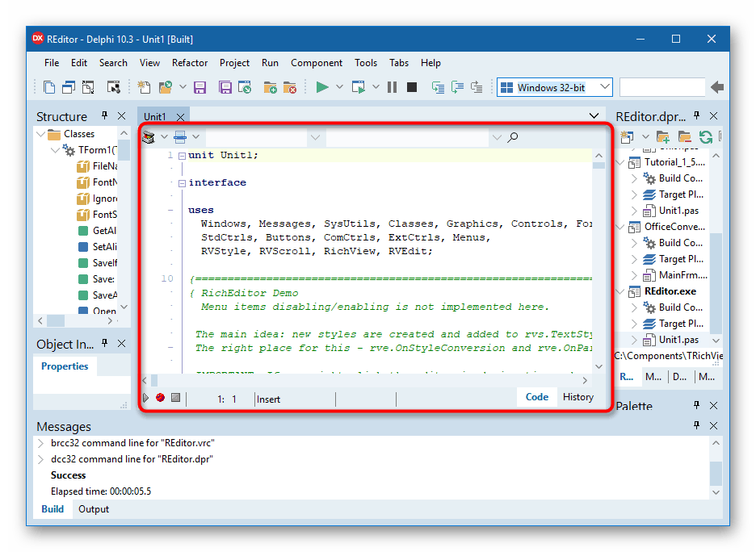Open the Component menu

(317, 63)
